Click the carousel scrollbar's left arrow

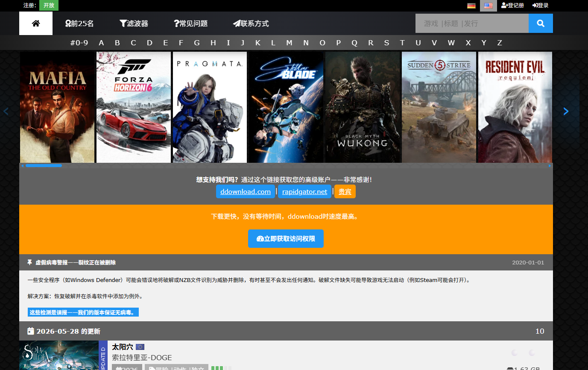(22, 165)
